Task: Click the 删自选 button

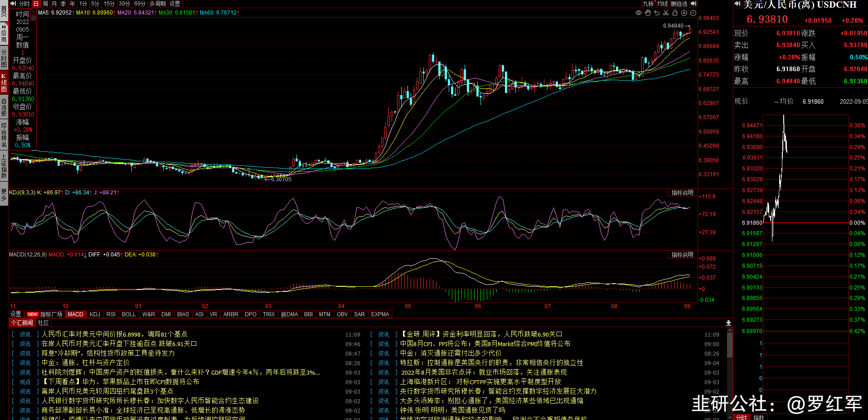Action: tap(679, 4)
